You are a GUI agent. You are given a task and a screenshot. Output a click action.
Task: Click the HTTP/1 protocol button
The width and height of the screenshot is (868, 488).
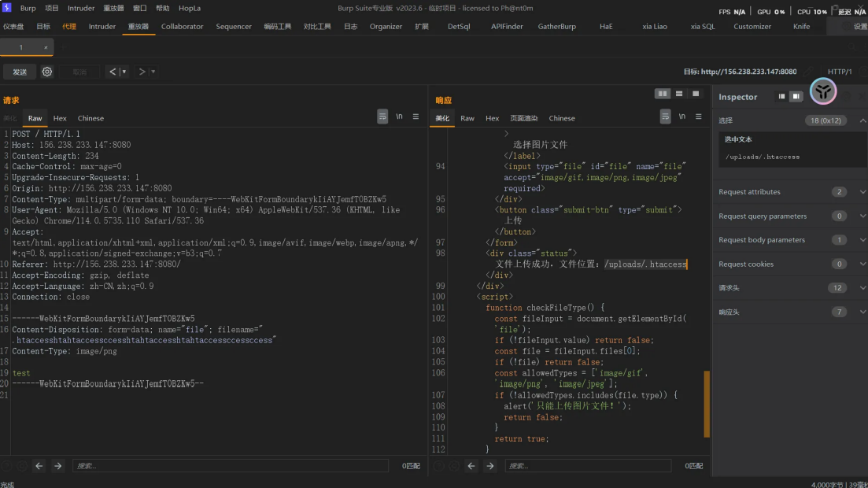pos(840,72)
